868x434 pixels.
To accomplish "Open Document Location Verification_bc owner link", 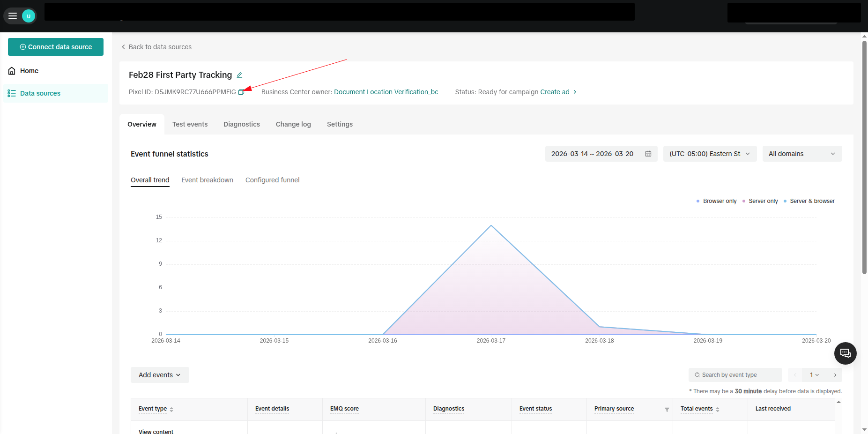I will point(386,92).
